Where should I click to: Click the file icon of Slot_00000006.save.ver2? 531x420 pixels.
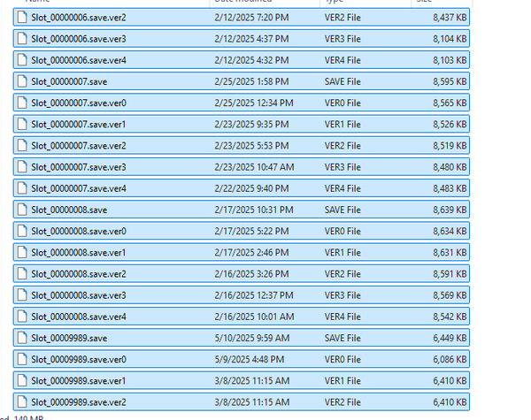coord(22,17)
